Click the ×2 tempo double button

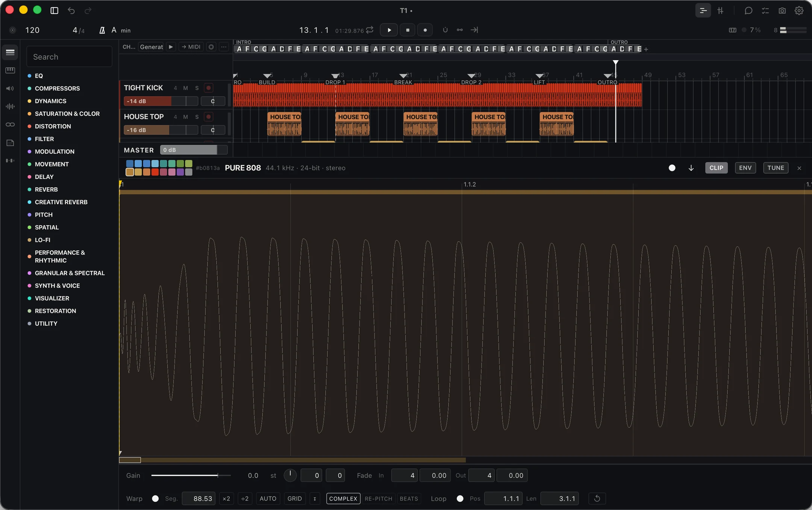point(226,499)
